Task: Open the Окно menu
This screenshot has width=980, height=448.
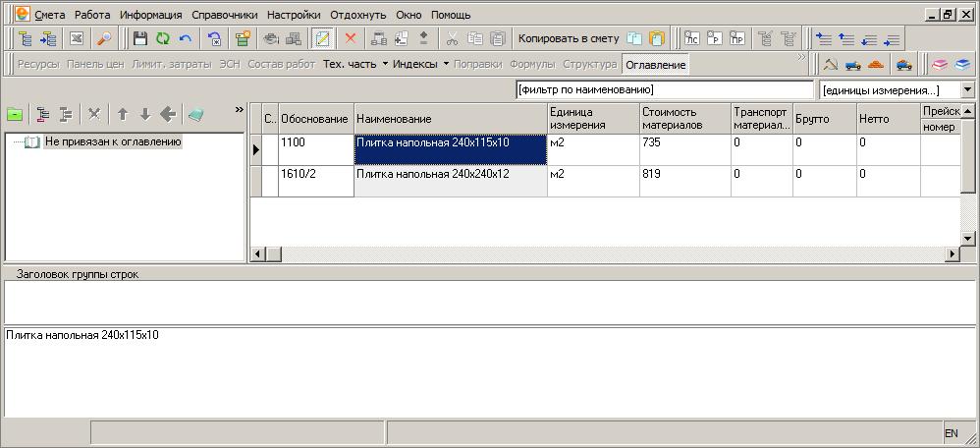Action: pos(408,15)
